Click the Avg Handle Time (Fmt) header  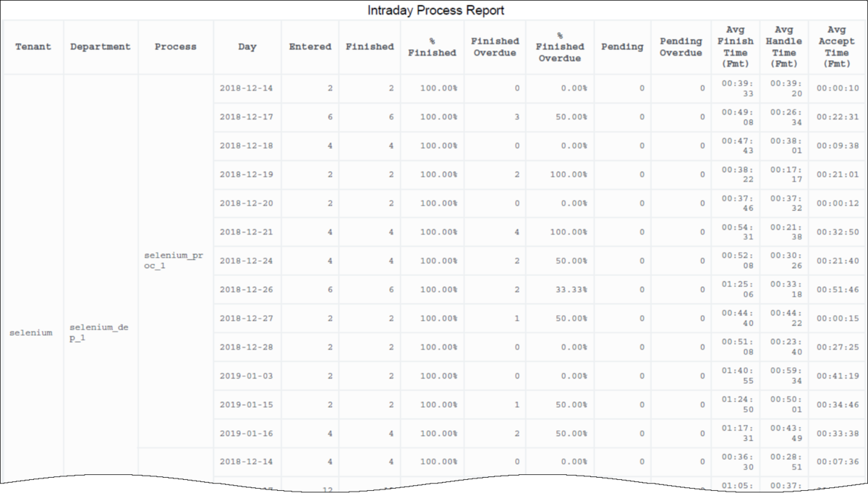pos(783,46)
